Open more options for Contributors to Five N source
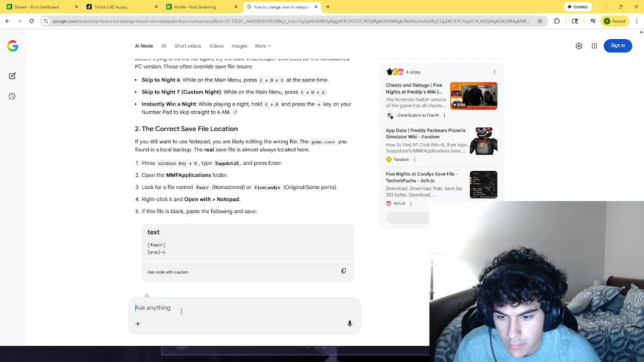This screenshot has height=362, width=644. (x=444, y=116)
